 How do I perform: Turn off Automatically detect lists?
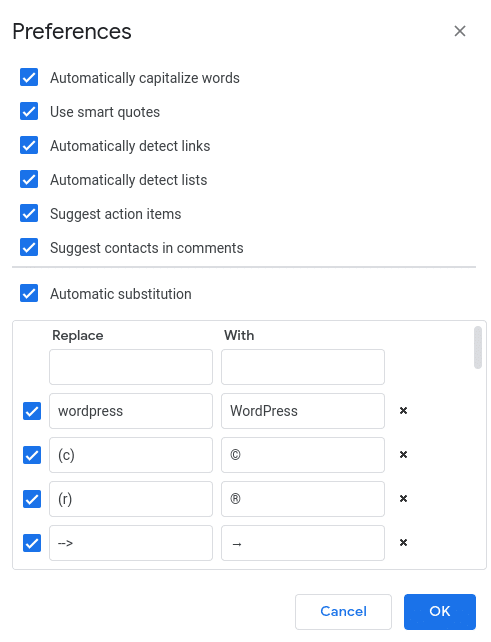(29, 179)
